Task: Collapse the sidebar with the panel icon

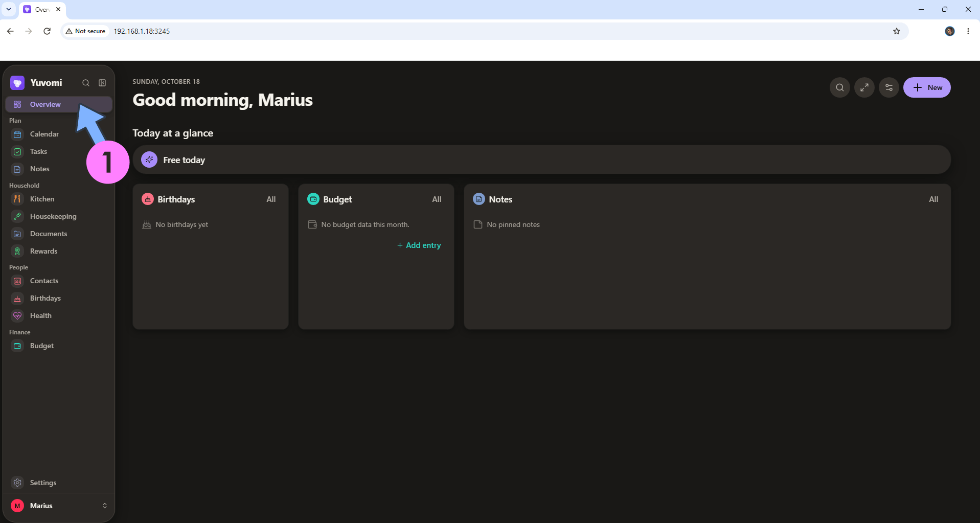Action: 102,83
